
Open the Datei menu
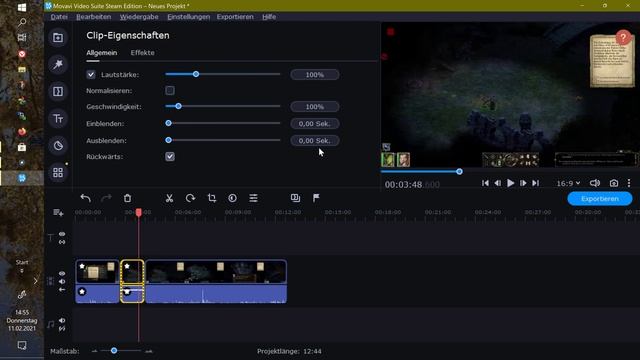point(59,17)
